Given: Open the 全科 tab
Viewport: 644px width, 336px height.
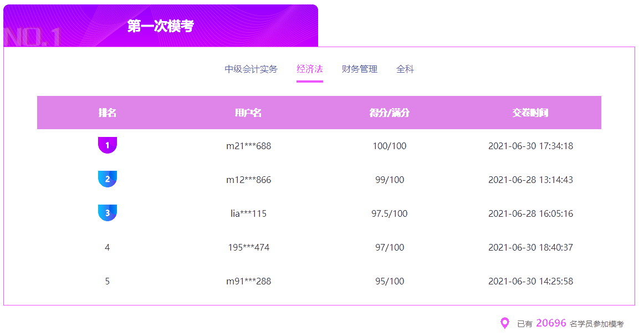Looking at the screenshot, I should tap(405, 69).
